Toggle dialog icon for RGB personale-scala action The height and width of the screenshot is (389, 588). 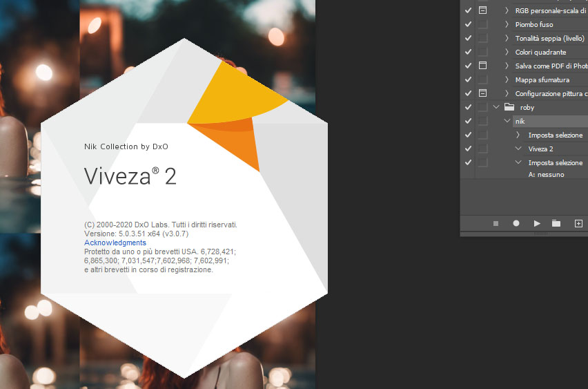pyautogui.click(x=482, y=10)
